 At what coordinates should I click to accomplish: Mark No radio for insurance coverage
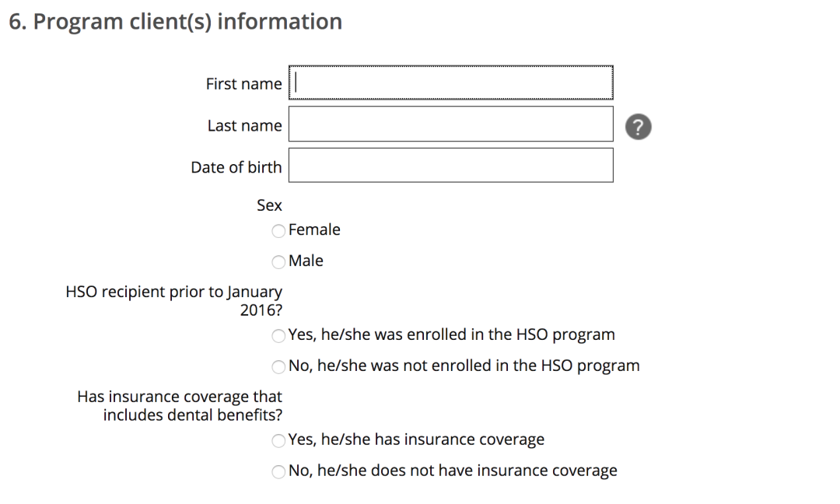(x=278, y=472)
